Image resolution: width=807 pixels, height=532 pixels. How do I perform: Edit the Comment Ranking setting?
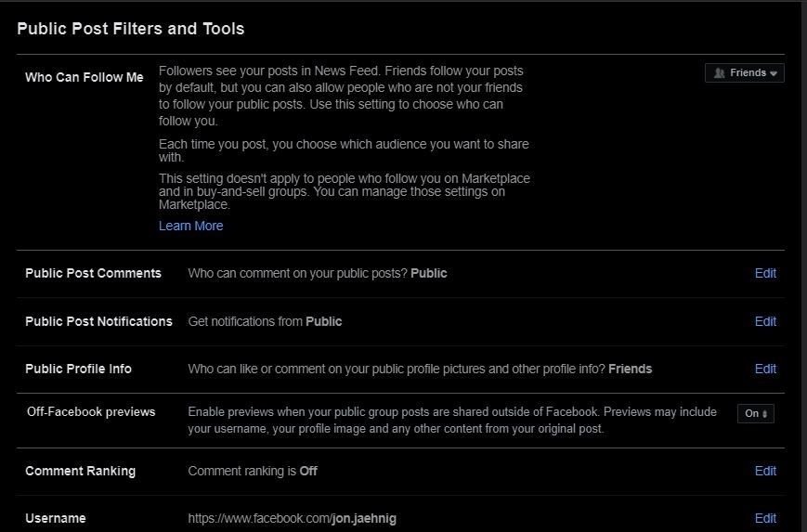(765, 471)
